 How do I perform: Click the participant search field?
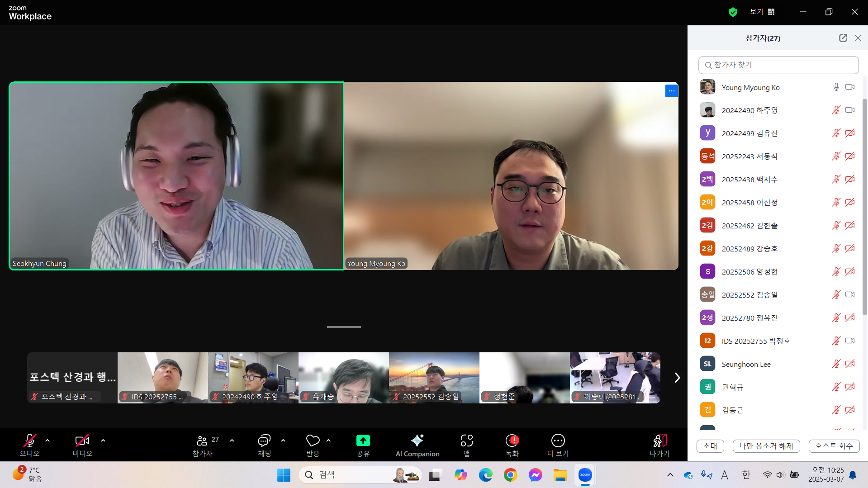pos(778,65)
